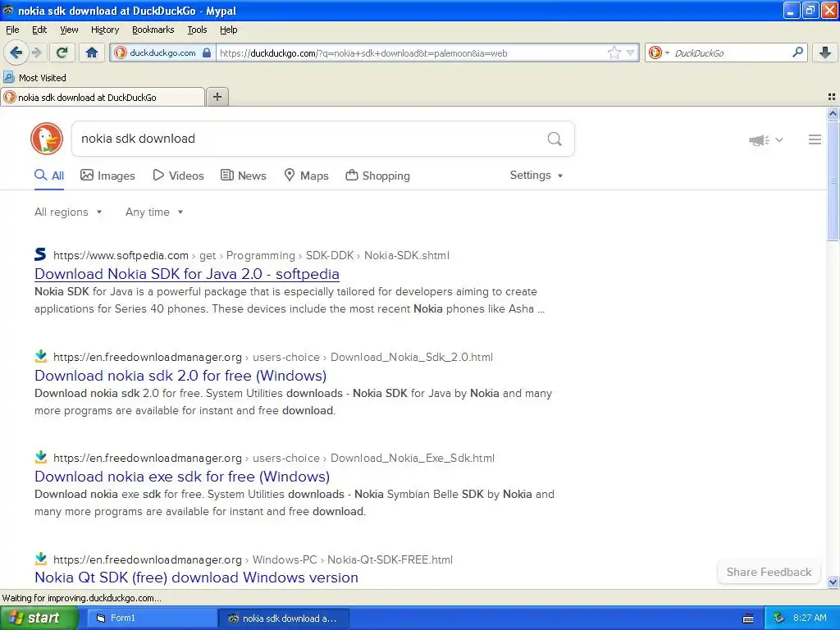Select the All results tab
The height and width of the screenshot is (630, 840).
[49, 176]
